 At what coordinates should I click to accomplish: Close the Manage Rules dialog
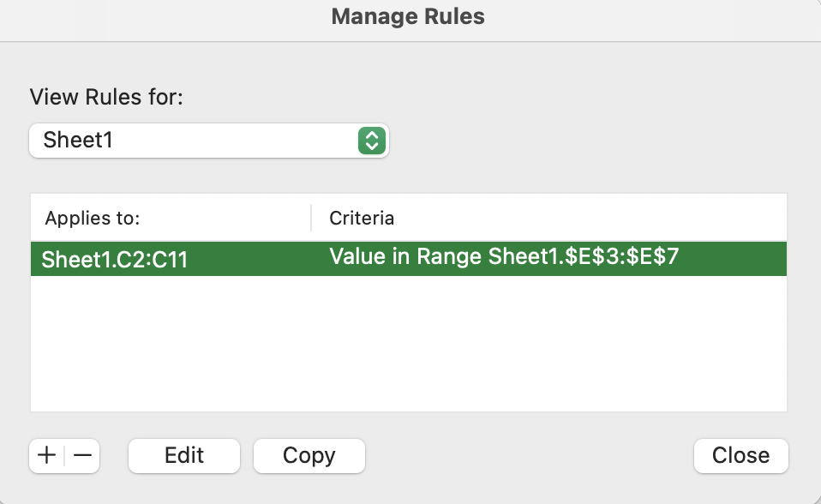click(740, 455)
